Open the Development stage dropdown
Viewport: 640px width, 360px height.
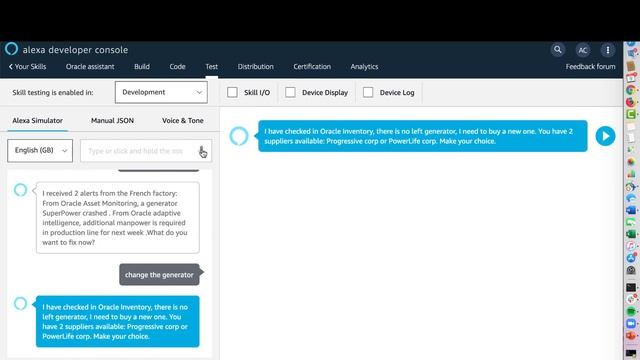(x=161, y=92)
